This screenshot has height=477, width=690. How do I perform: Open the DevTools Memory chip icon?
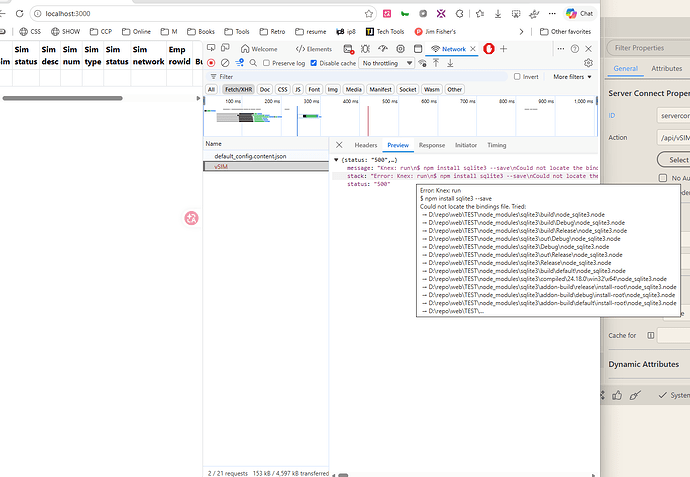[400, 49]
